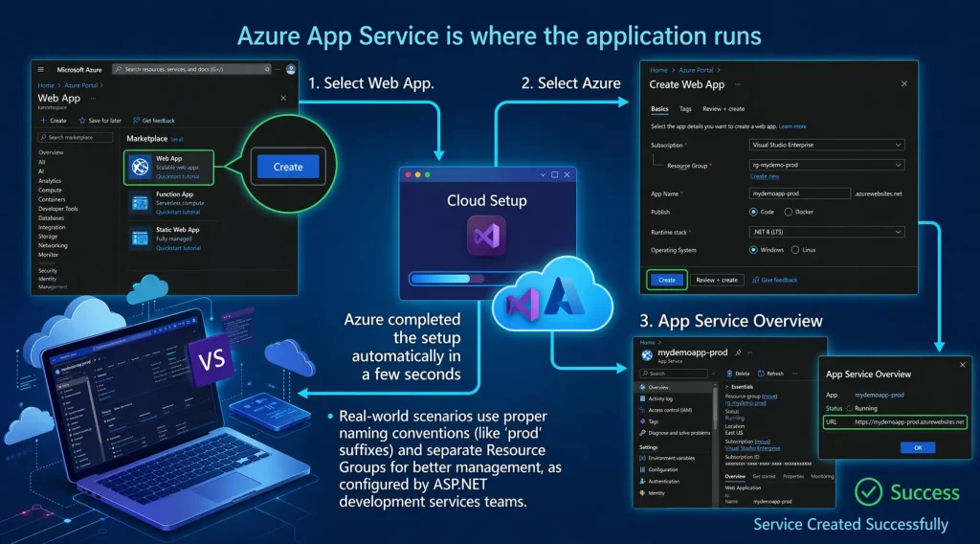Select the Static Web App marketplace icon
980x544 pixels.
140,238
